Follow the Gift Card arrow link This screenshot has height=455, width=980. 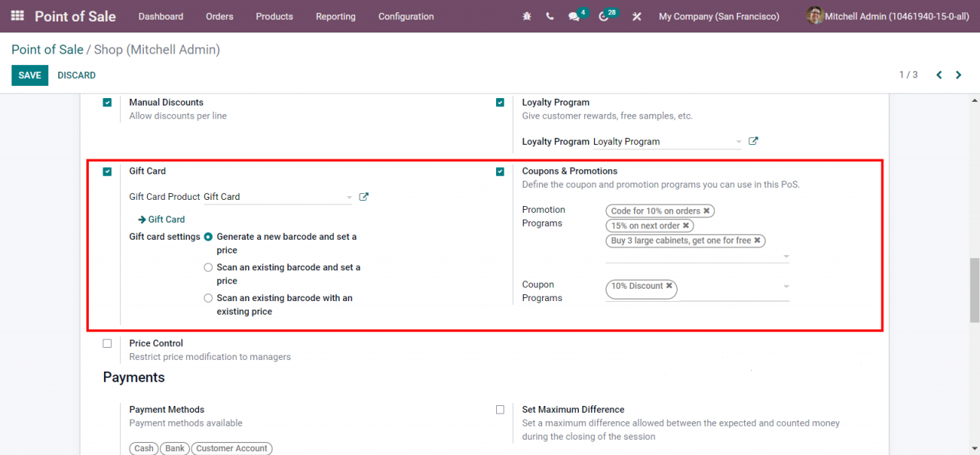[x=162, y=219]
